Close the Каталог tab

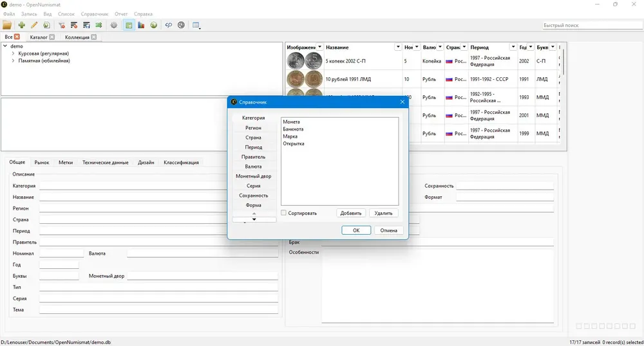pos(52,37)
